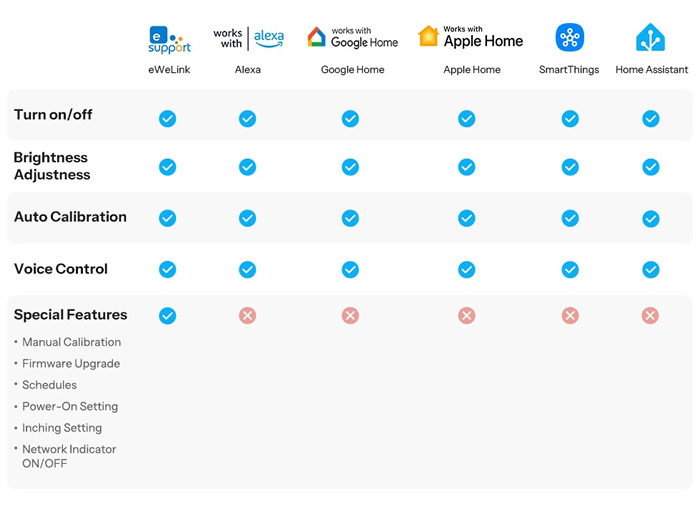This screenshot has width=700, height=516.
Task: Click eWeLink checkmark for Turn on/off
Action: 168,119
